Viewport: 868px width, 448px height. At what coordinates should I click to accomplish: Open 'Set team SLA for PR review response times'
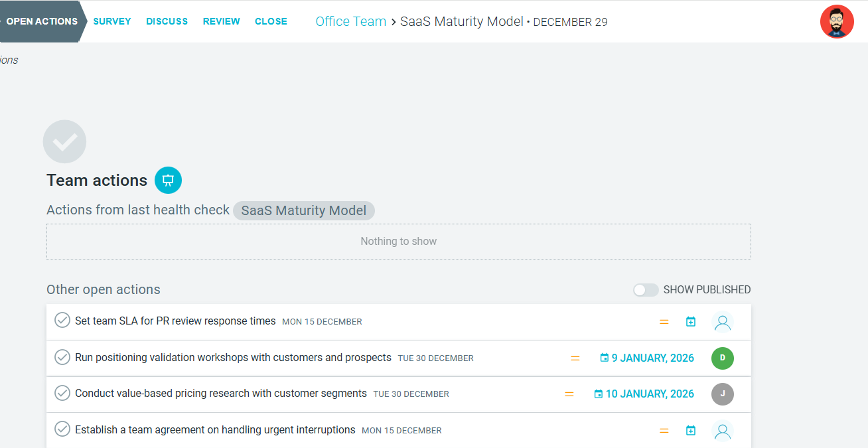175,321
